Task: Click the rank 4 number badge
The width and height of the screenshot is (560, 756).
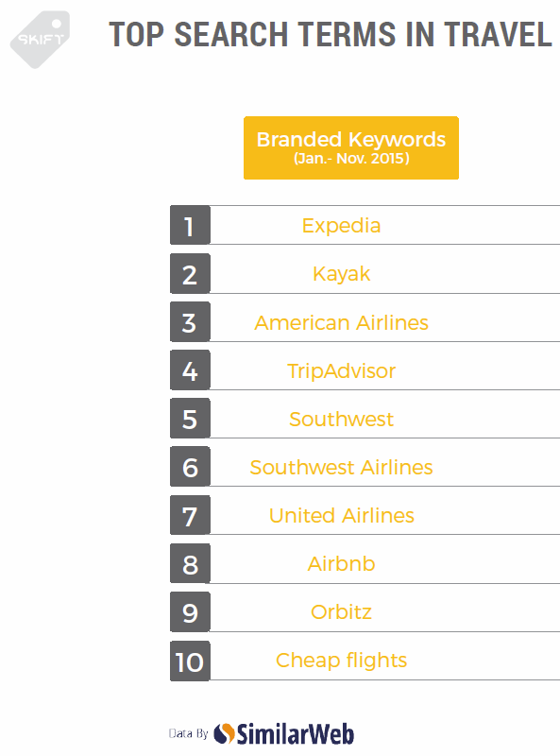Action: point(190,369)
